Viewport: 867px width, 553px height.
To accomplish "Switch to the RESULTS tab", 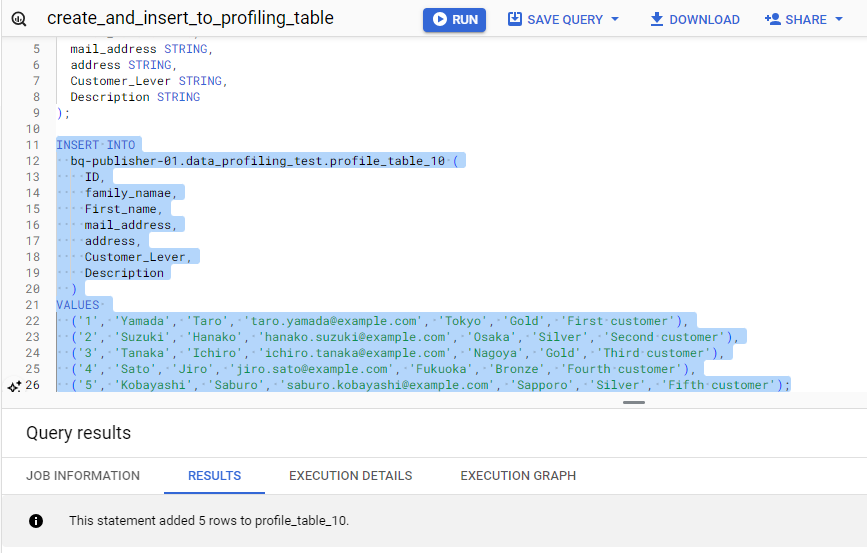I will tap(215, 476).
